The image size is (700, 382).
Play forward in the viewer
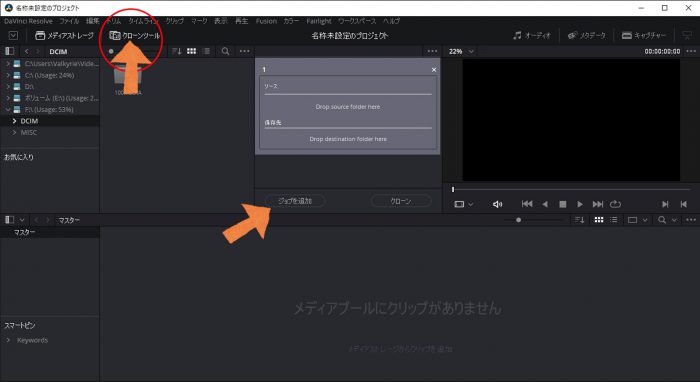580,204
